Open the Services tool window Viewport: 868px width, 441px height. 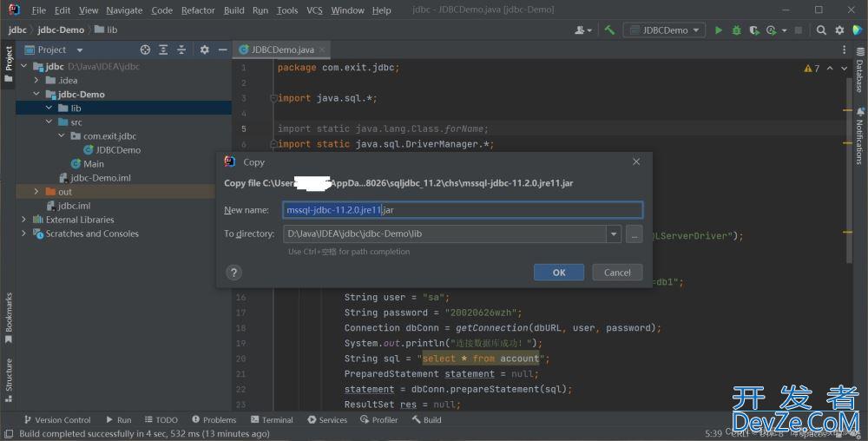click(x=327, y=420)
